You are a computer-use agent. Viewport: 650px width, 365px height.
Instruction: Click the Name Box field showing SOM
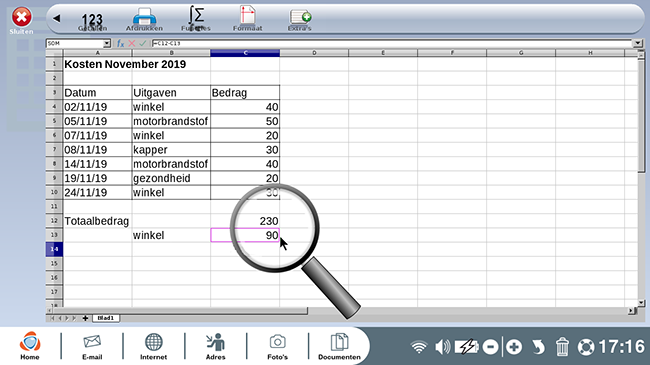[75, 43]
